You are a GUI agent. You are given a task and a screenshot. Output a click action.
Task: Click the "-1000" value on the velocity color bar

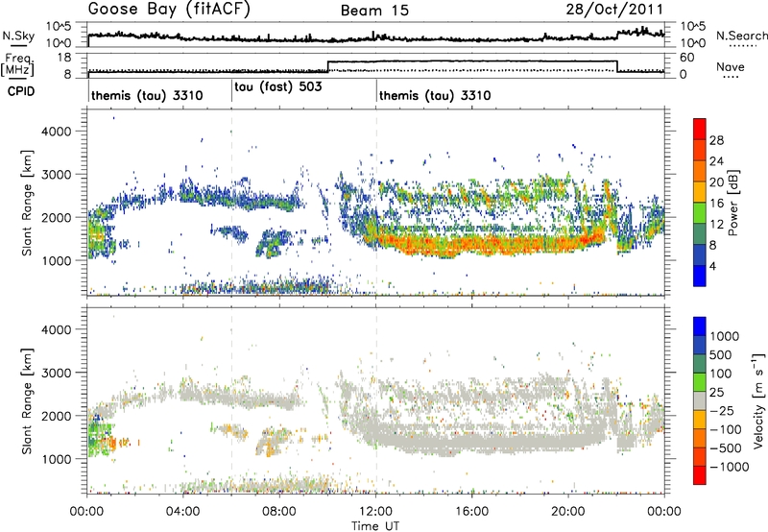[729, 467]
